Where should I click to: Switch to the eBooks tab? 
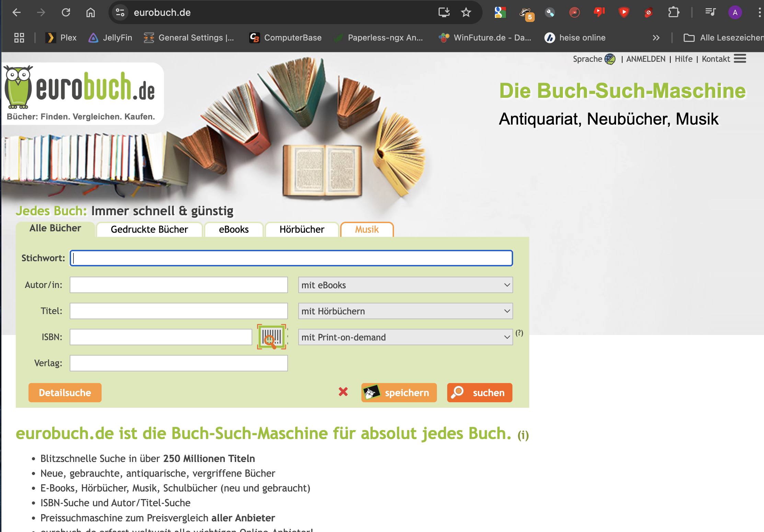coord(234,229)
